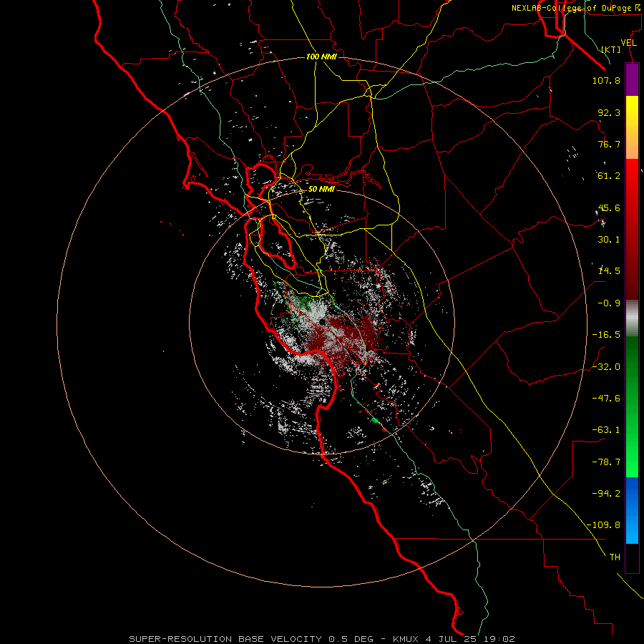Pick the blue segment of the color bar

click(x=632, y=510)
